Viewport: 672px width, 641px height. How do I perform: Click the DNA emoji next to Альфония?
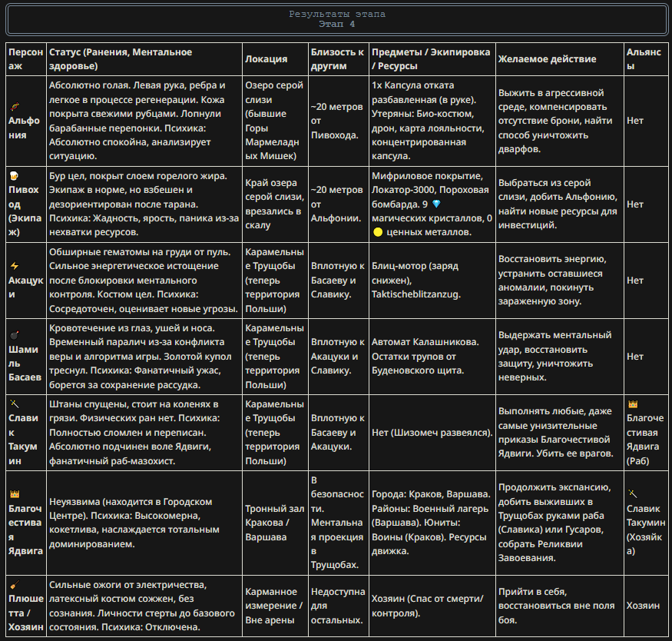coord(15,106)
